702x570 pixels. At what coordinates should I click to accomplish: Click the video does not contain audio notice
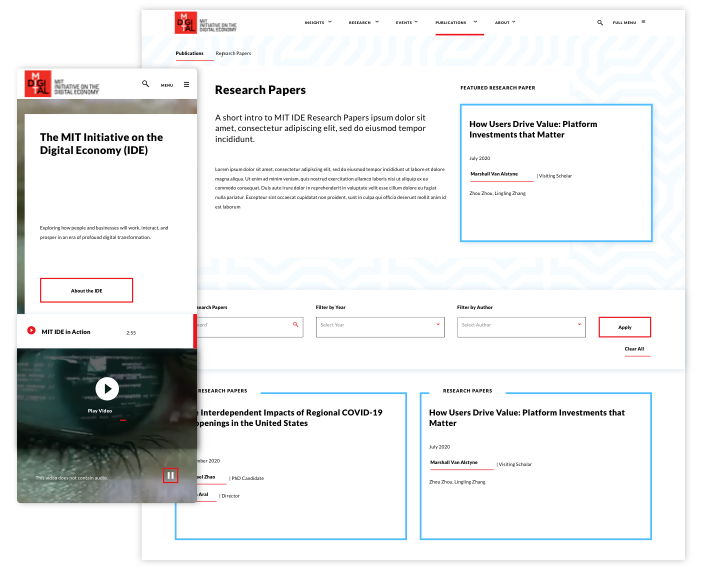point(71,478)
